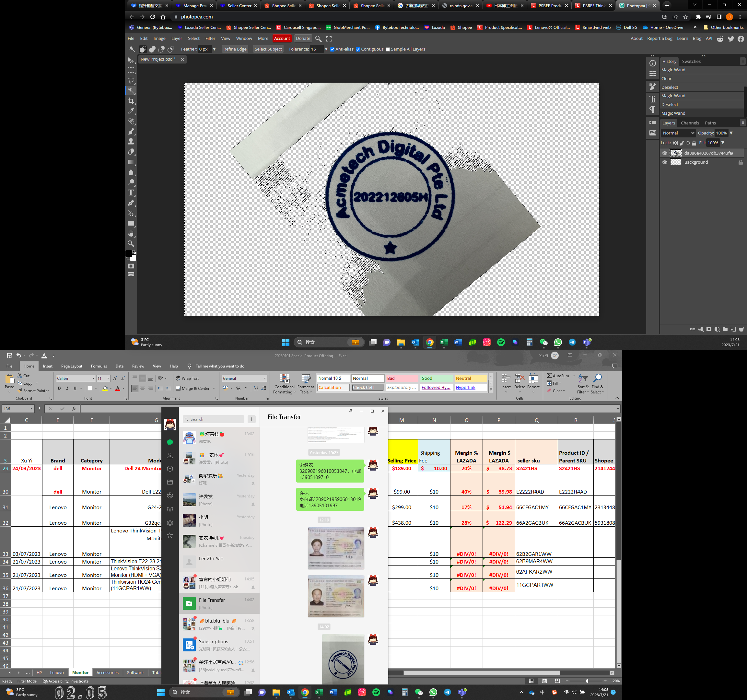Open the Filter menu in Photopea
The width and height of the screenshot is (747, 700).
210,38
